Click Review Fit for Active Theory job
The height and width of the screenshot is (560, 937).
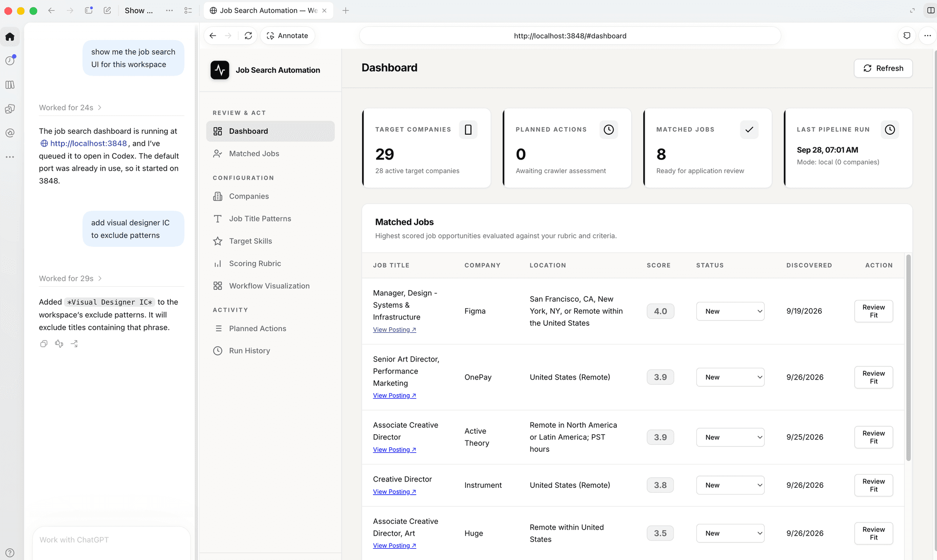pos(874,437)
